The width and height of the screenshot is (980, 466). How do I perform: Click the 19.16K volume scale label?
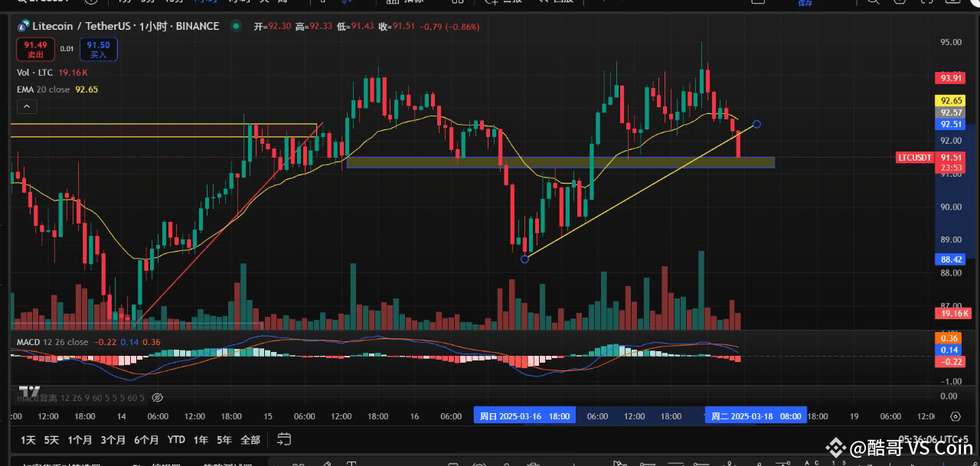point(953,313)
